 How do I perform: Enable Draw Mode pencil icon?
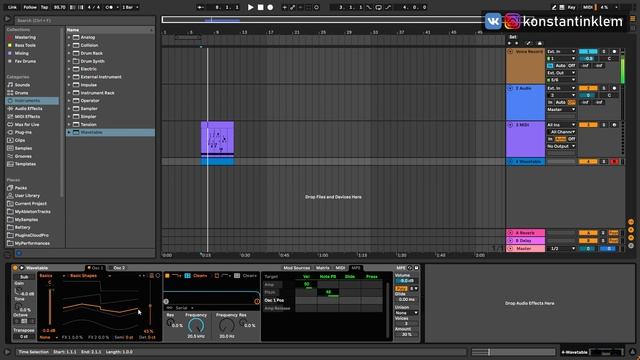tap(554, 7)
